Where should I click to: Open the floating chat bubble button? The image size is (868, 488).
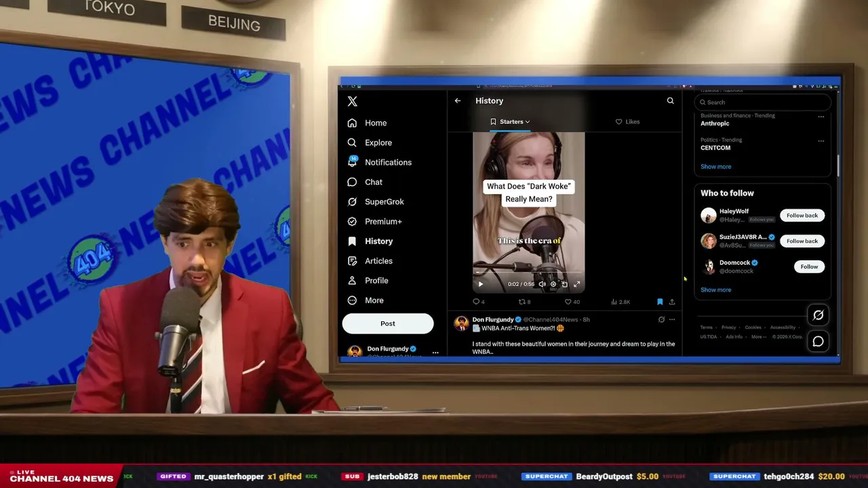tap(818, 342)
